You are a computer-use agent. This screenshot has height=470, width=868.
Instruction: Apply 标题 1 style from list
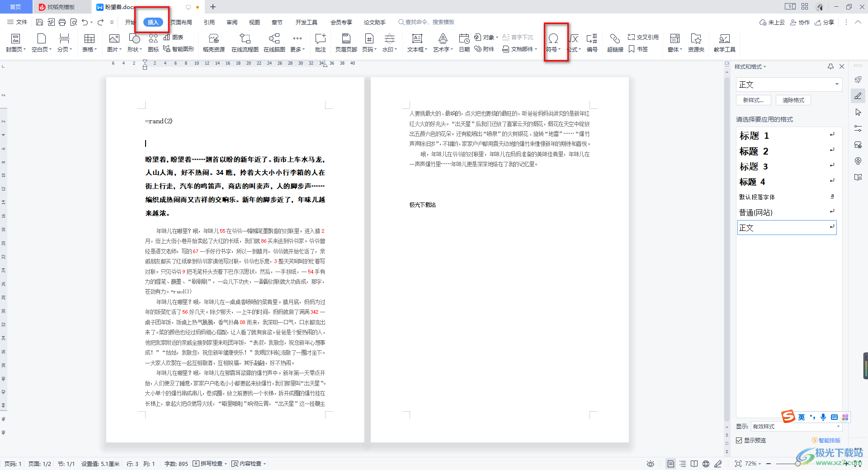tap(787, 136)
